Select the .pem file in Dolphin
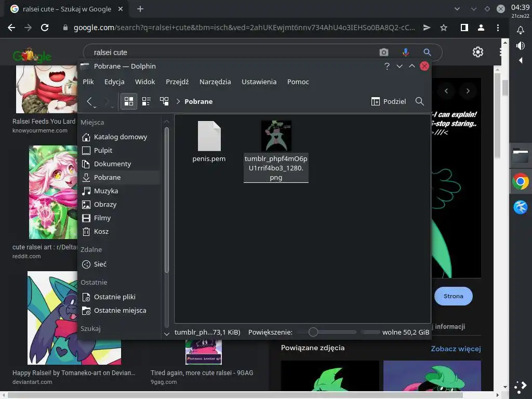Image resolution: width=532 pixels, height=399 pixels. (209, 142)
